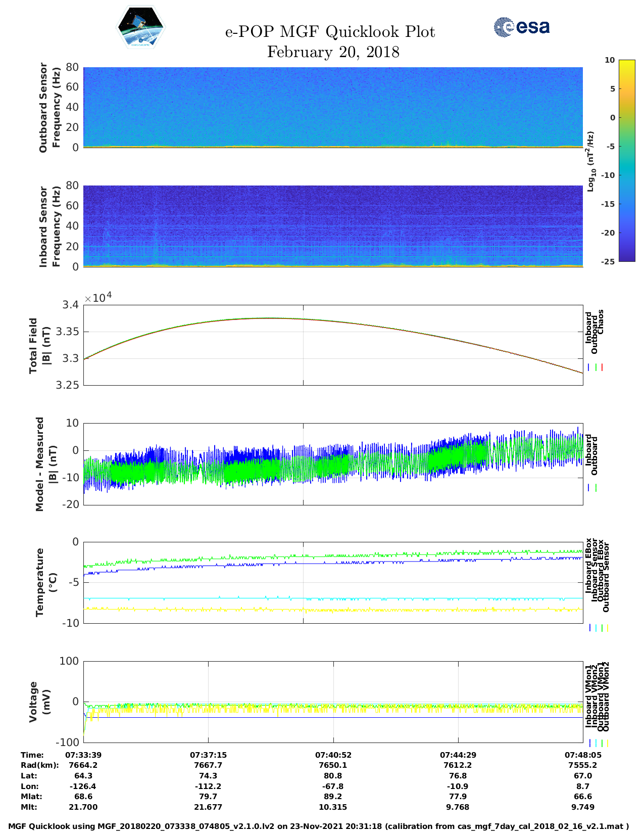Viewport: 644px width, 834px height.
Task: Click the "e-POP MGF Quicklook Plot" title
Action: pos(330,32)
